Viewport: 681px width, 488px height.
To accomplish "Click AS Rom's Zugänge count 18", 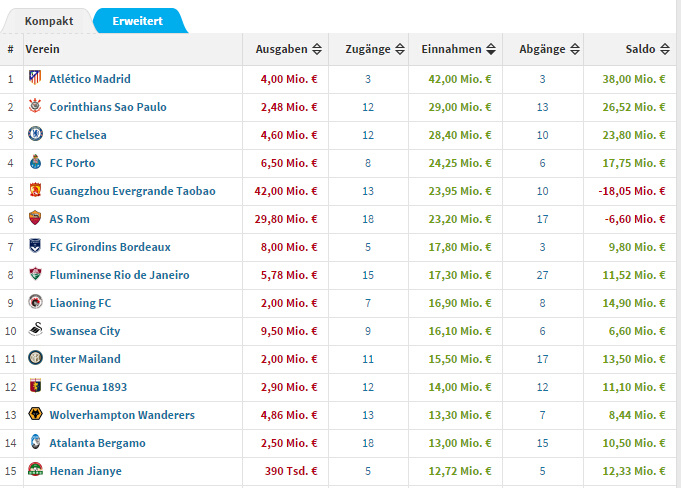I will tap(368, 219).
